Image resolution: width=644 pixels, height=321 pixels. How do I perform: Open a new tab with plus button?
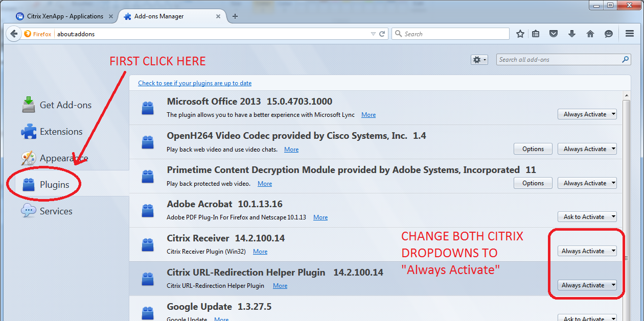[235, 16]
